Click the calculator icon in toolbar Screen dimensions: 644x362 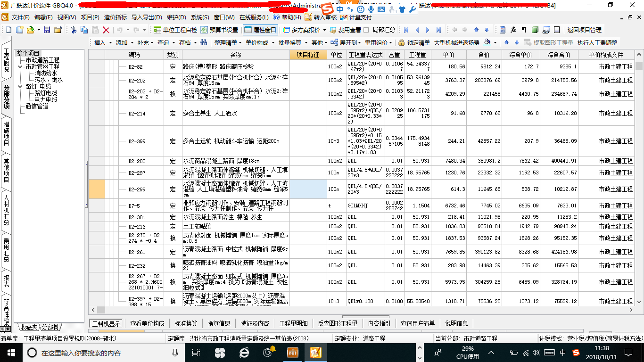(503, 30)
